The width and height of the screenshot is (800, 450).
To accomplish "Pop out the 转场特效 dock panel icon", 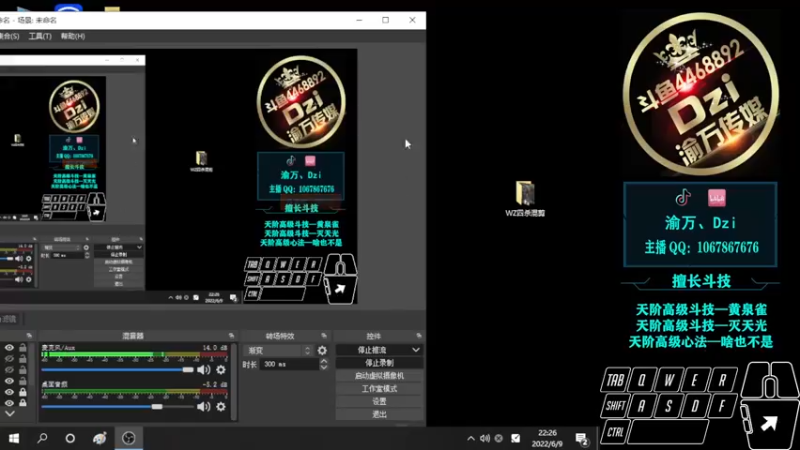I will click(323, 336).
